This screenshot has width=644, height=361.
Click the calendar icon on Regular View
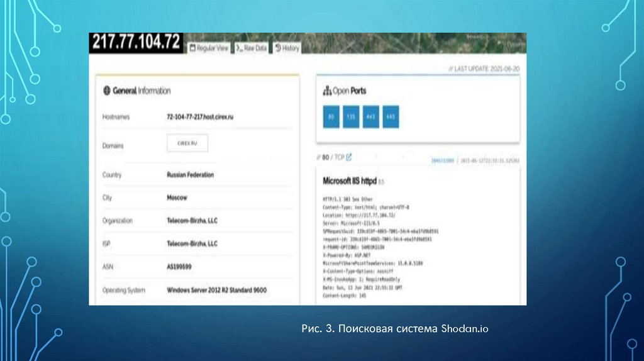coord(192,48)
